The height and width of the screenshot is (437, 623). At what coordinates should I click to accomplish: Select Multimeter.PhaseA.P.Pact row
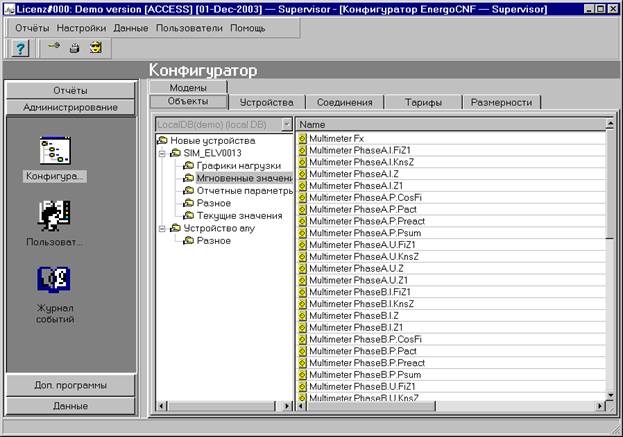(451, 209)
